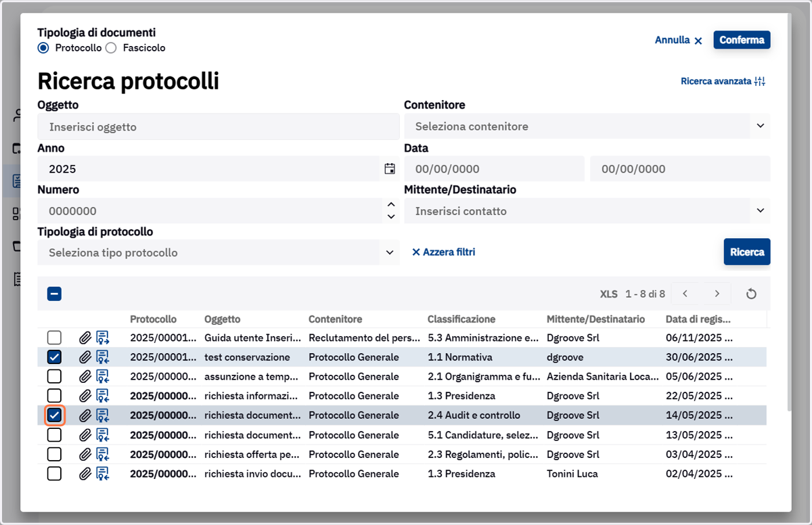Open paperclip attachments for "richiesta offerta pe..." row
Image resolution: width=812 pixels, height=525 pixels.
coord(85,454)
